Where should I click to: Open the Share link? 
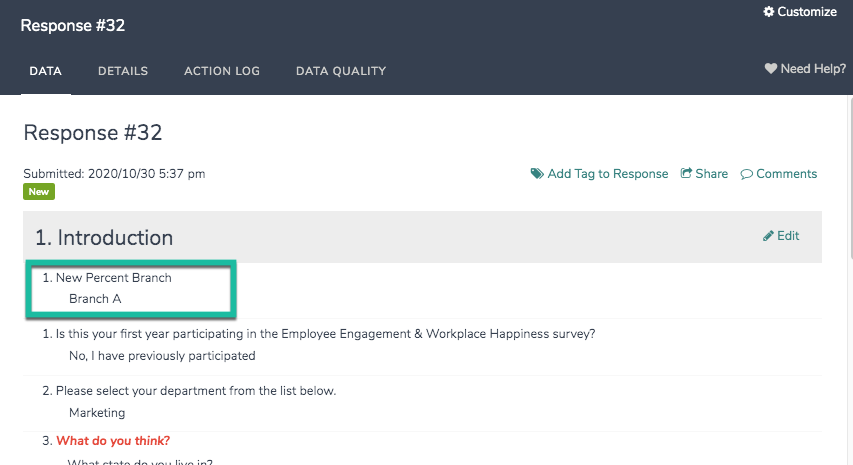(x=712, y=174)
